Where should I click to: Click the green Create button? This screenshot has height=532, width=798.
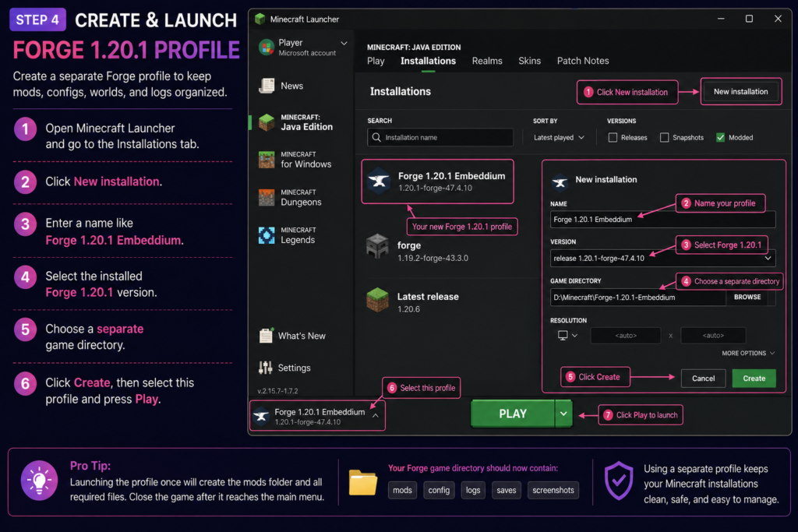pyautogui.click(x=754, y=379)
